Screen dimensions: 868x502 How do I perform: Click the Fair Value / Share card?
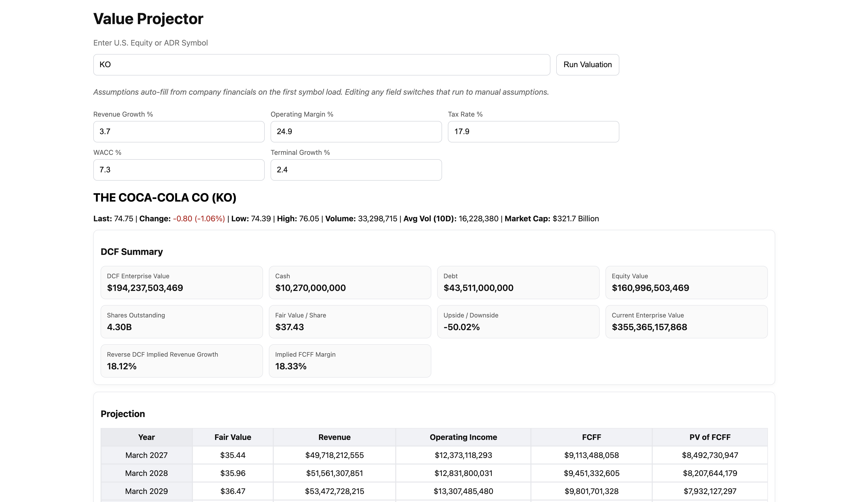click(350, 322)
